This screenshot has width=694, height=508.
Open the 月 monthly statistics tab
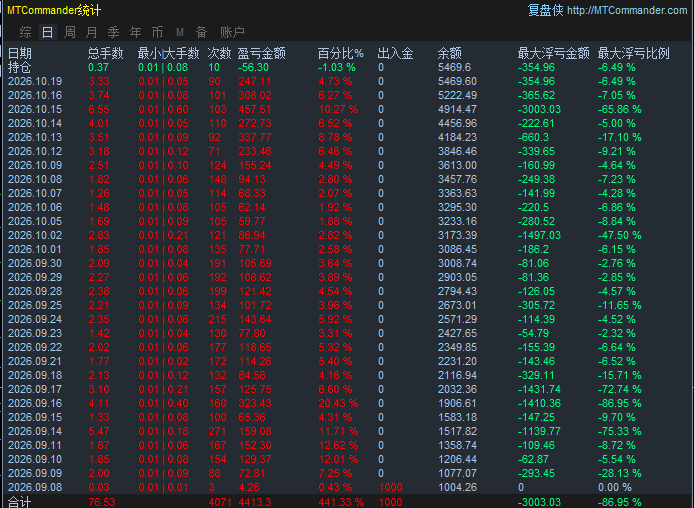pyautogui.click(x=92, y=32)
